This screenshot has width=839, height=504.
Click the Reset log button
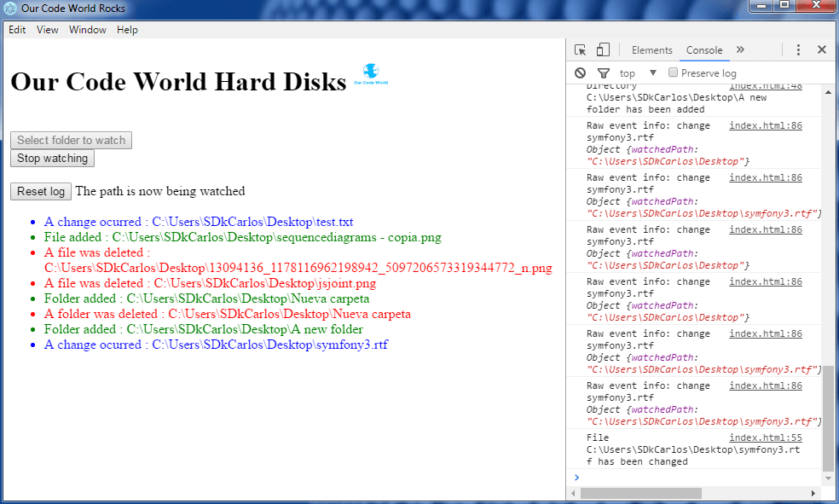coord(41,192)
